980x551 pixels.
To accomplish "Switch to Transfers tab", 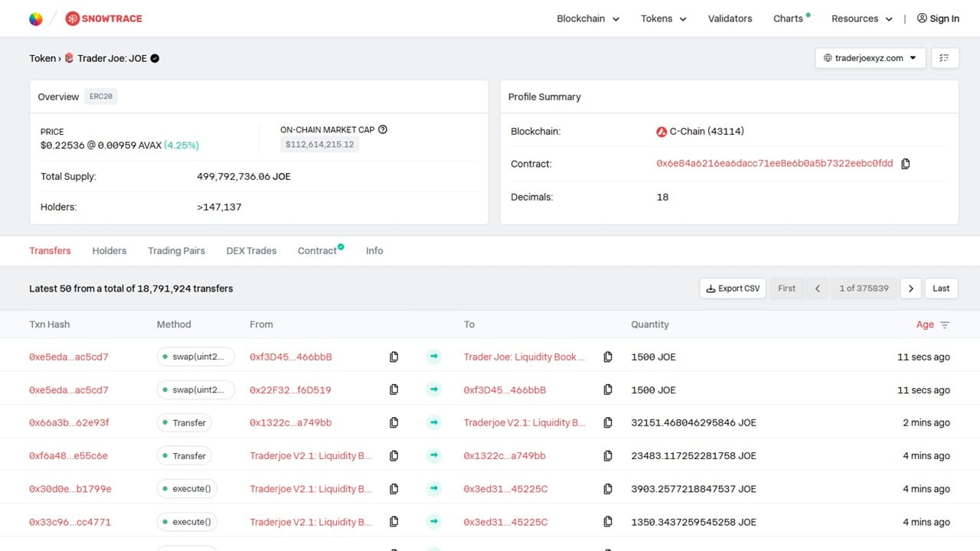I will [50, 250].
